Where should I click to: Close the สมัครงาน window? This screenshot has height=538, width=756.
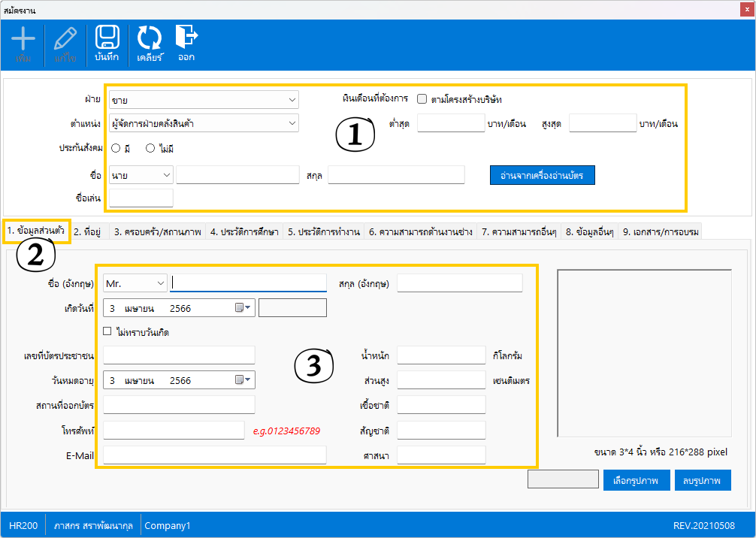[x=746, y=10]
